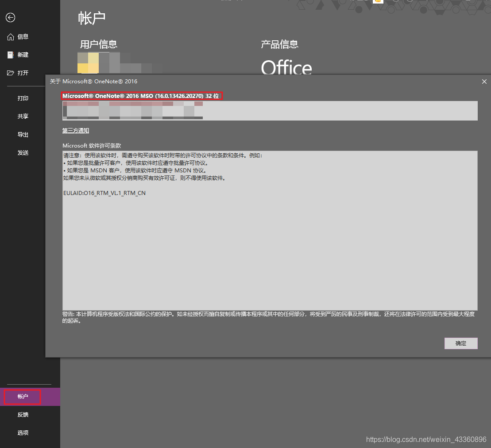The image size is (491, 448).
Task: Click the back arrow icon
Action: pos(10,18)
